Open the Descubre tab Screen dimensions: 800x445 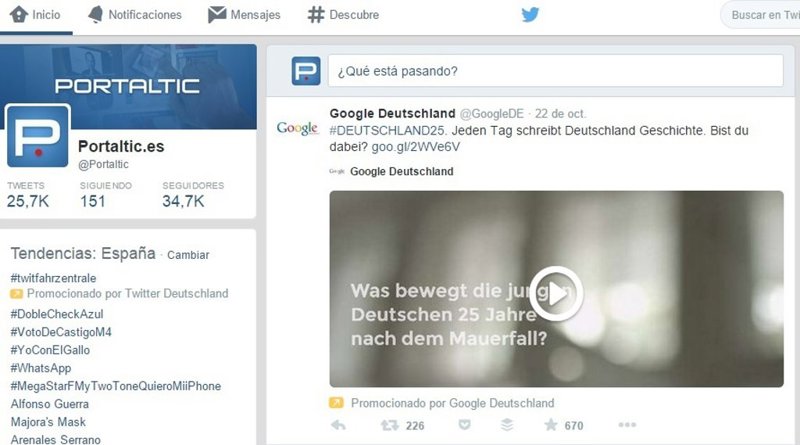point(343,15)
